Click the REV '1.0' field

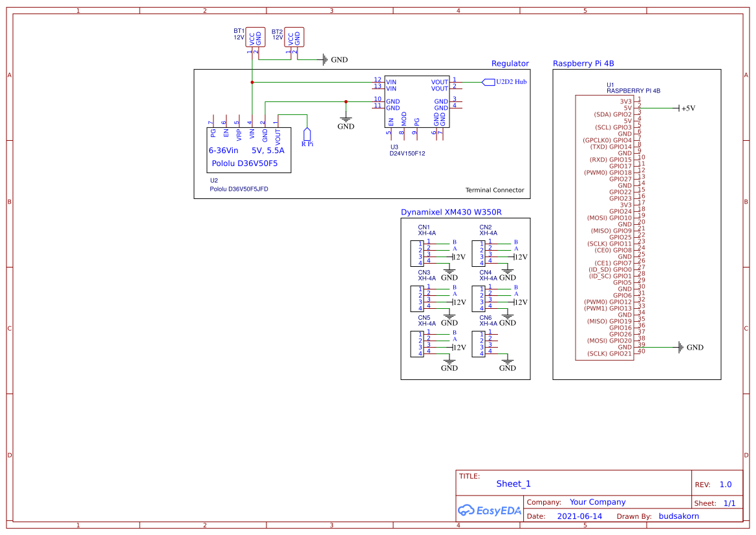tap(726, 485)
